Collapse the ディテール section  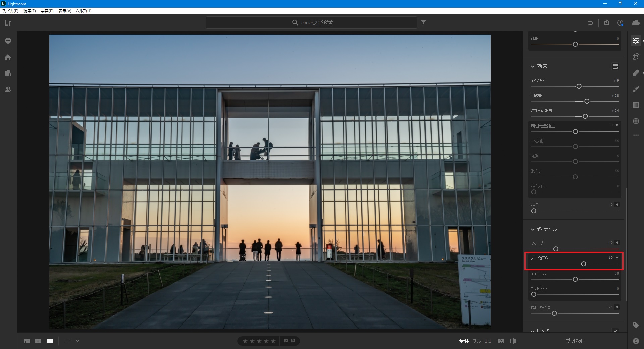click(x=532, y=229)
